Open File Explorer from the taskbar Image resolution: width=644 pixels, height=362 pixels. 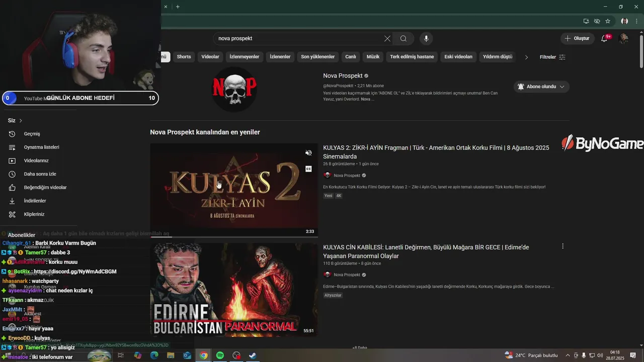point(171,355)
